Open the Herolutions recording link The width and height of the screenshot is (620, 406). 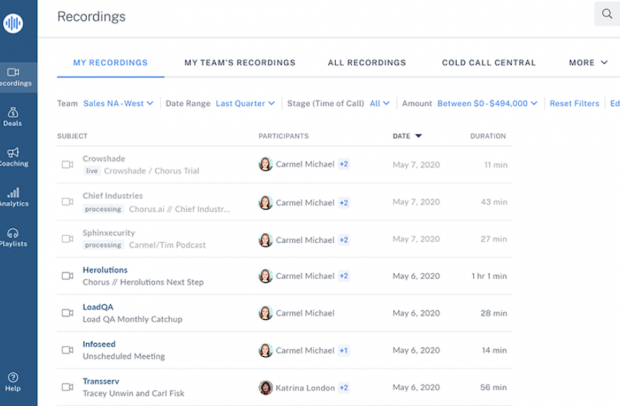(x=105, y=270)
